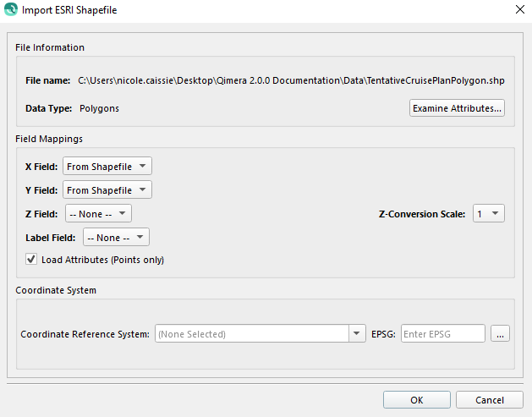Open the Z-Conversion Scale dropdown
532x417 pixels.
click(x=489, y=214)
